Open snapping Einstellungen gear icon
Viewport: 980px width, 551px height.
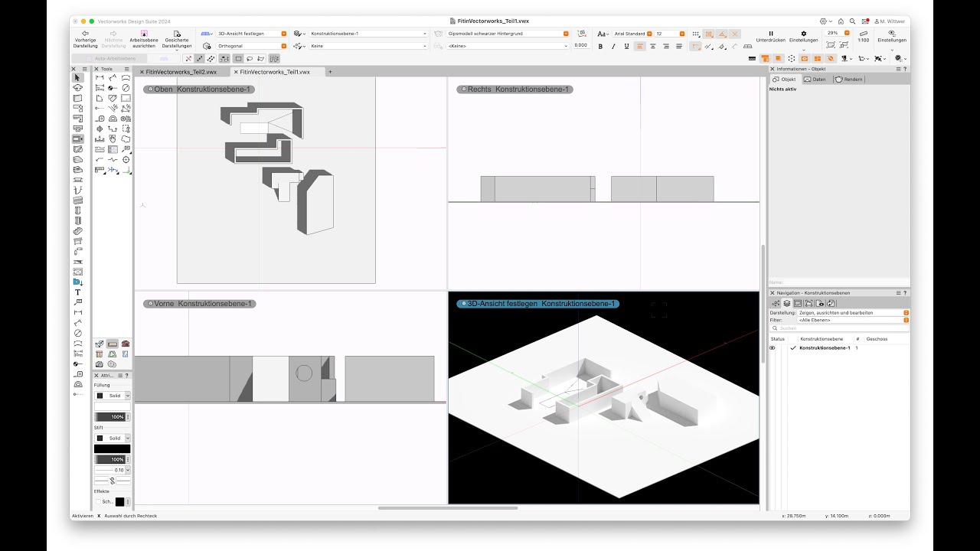803,33
